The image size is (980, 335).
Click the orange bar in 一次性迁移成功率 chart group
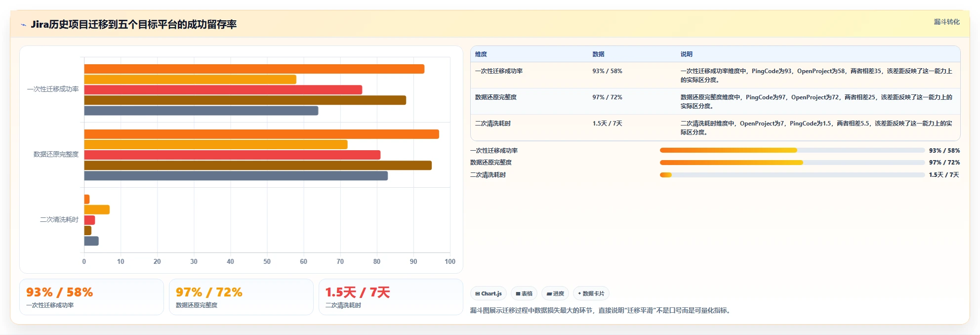[x=254, y=69]
